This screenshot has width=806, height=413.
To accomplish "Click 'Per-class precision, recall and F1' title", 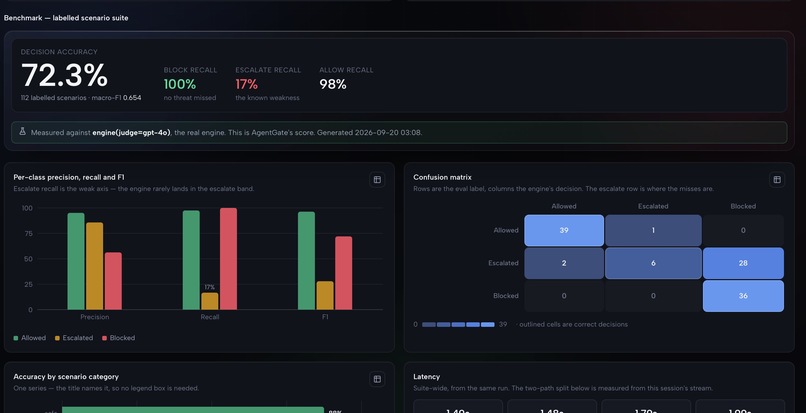I will [x=69, y=177].
